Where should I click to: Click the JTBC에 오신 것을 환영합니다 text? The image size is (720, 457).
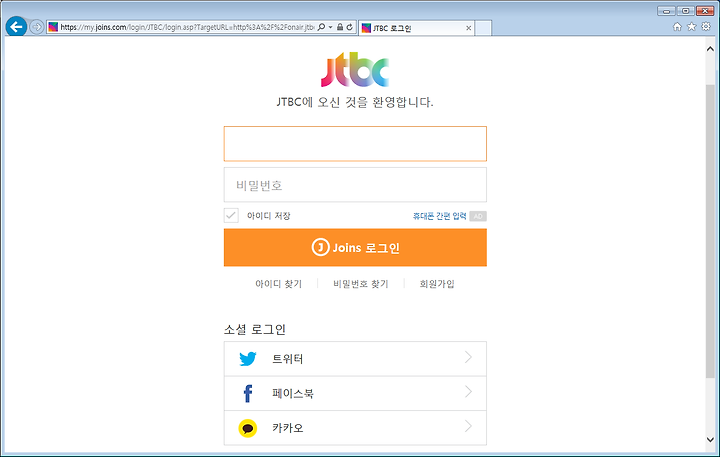(355, 102)
